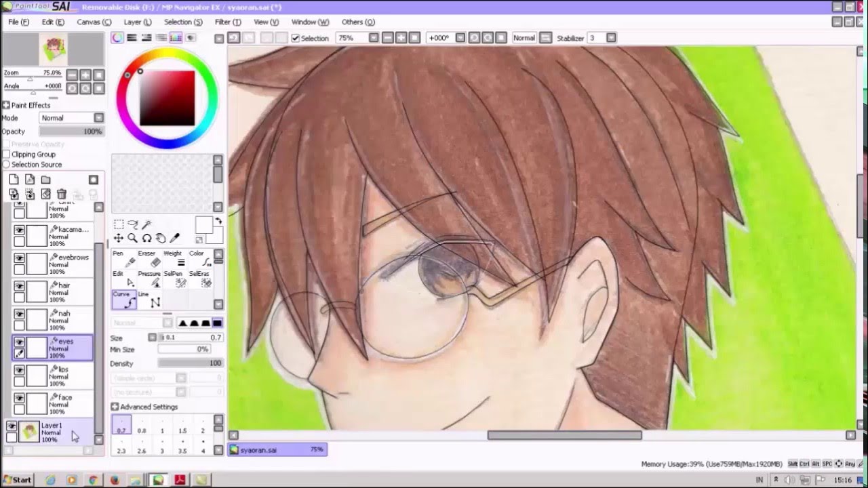Pick the Eyedropper color picker tool
868x488 pixels.
point(175,238)
